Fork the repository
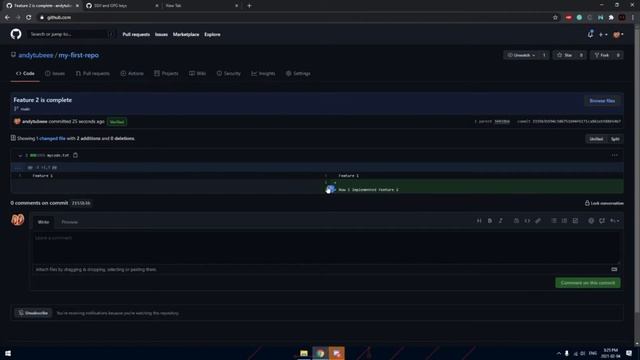This screenshot has width=640, height=360. coord(601,55)
